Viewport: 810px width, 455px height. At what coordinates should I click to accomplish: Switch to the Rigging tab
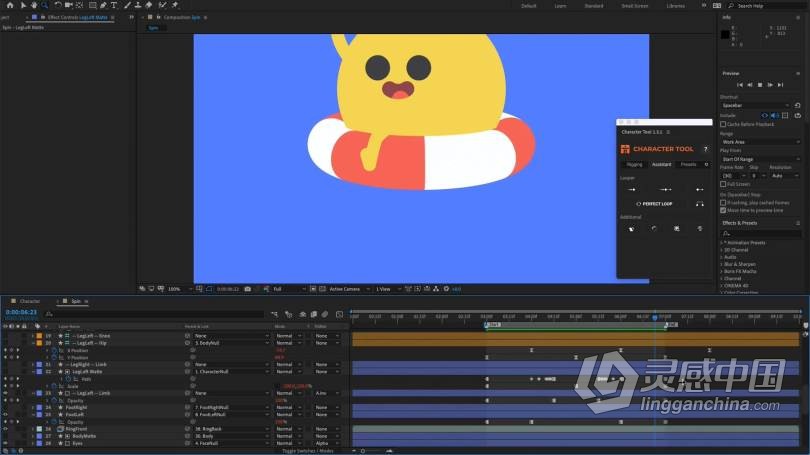(x=634, y=164)
